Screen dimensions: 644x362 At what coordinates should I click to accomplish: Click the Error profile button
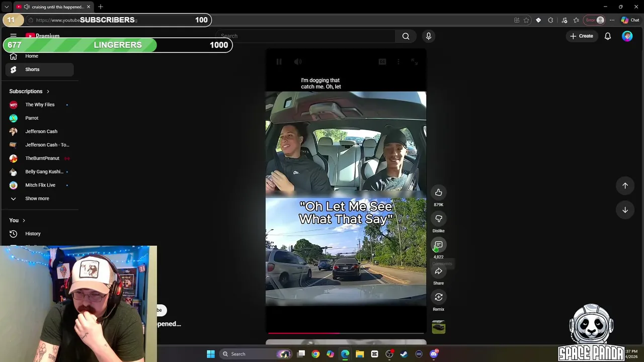coord(595,20)
